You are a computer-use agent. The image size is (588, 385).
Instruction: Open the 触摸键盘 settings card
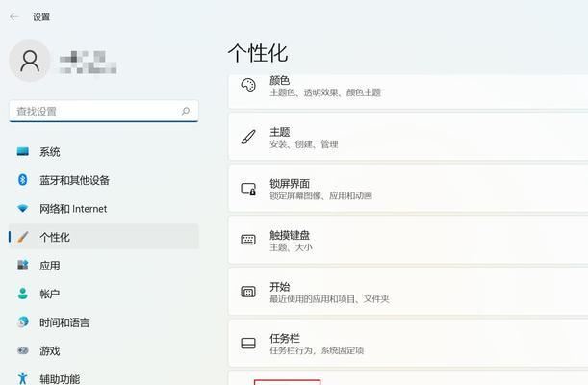point(408,240)
